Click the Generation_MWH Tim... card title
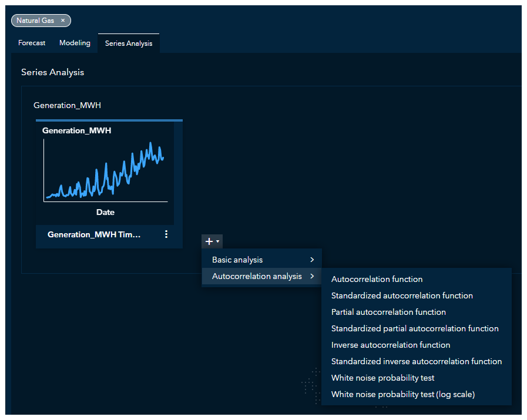 94,234
